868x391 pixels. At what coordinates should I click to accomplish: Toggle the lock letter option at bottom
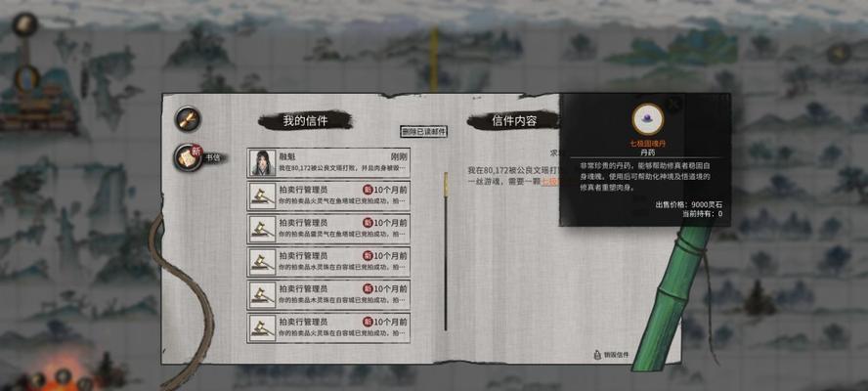[x=611, y=355]
